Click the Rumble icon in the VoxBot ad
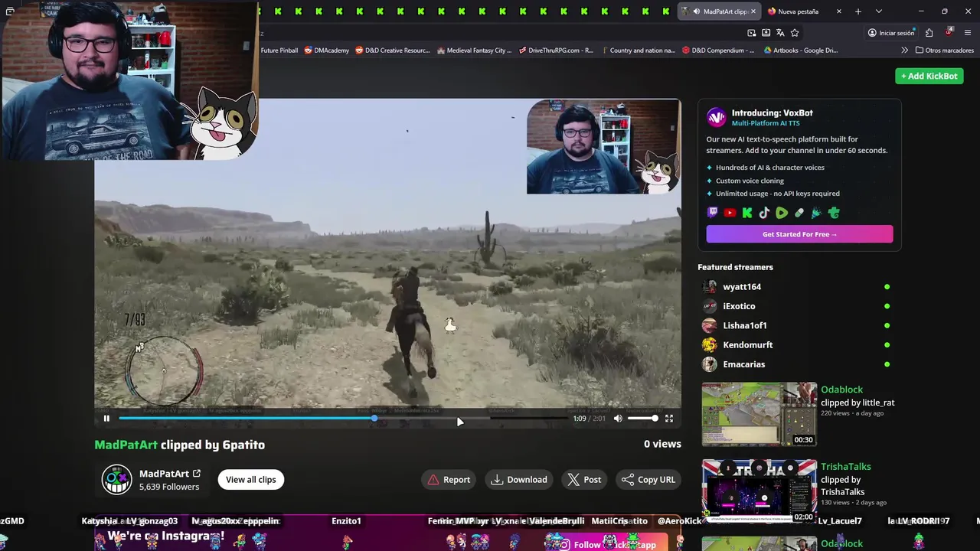This screenshot has height=551, width=980. 782,214
